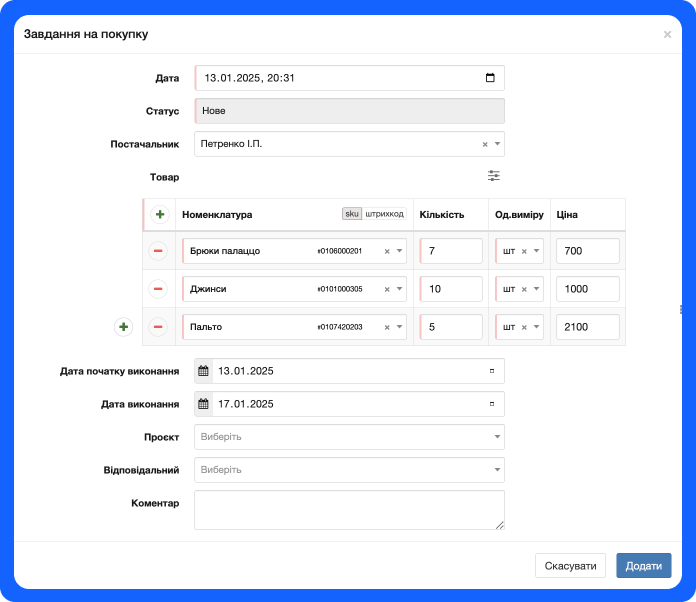Viewport: 696px width, 602px height.
Task: Click quantity field of Брюки палаццо
Action: pyautogui.click(x=452, y=251)
